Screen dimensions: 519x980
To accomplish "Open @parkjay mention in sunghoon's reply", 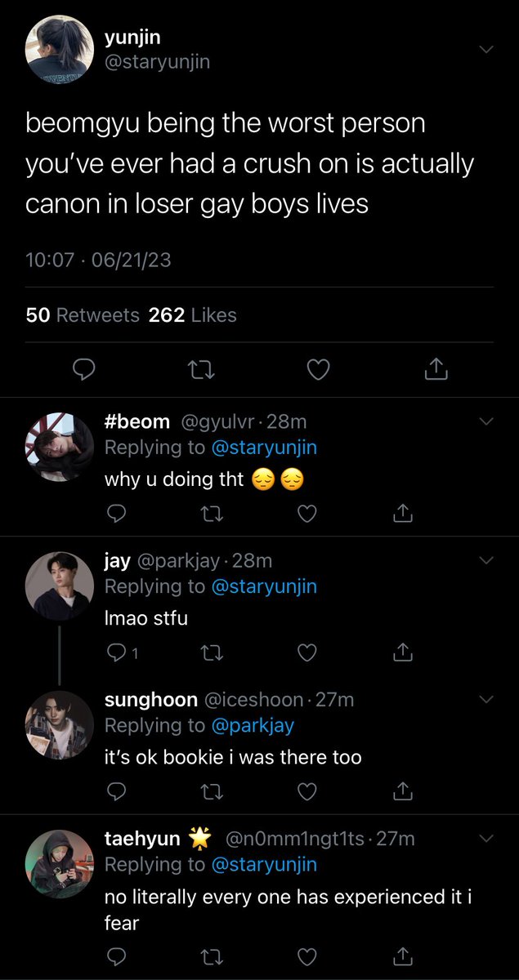I will click(253, 725).
